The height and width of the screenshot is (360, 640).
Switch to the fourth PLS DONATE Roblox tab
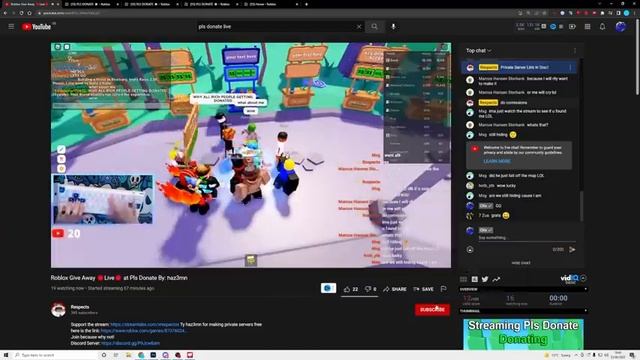[x=210, y=4]
